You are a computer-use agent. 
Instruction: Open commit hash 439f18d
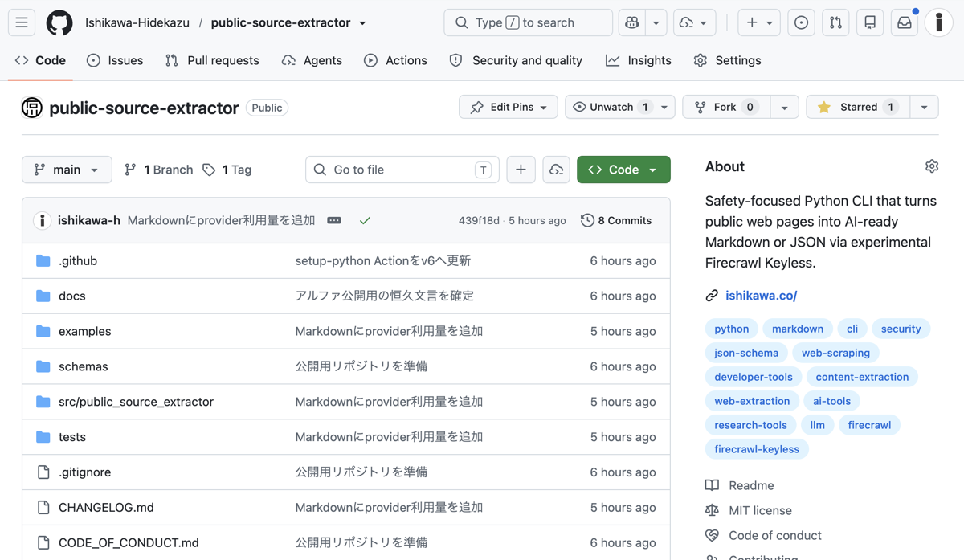point(479,220)
